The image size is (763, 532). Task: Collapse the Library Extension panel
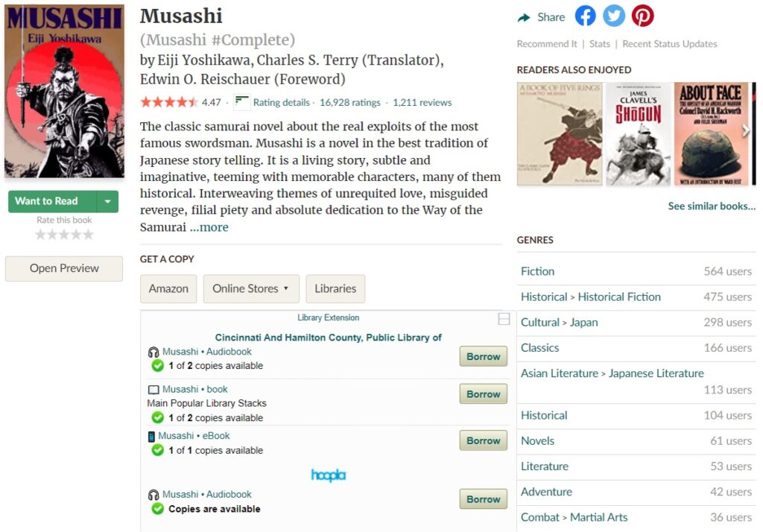point(504,319)
